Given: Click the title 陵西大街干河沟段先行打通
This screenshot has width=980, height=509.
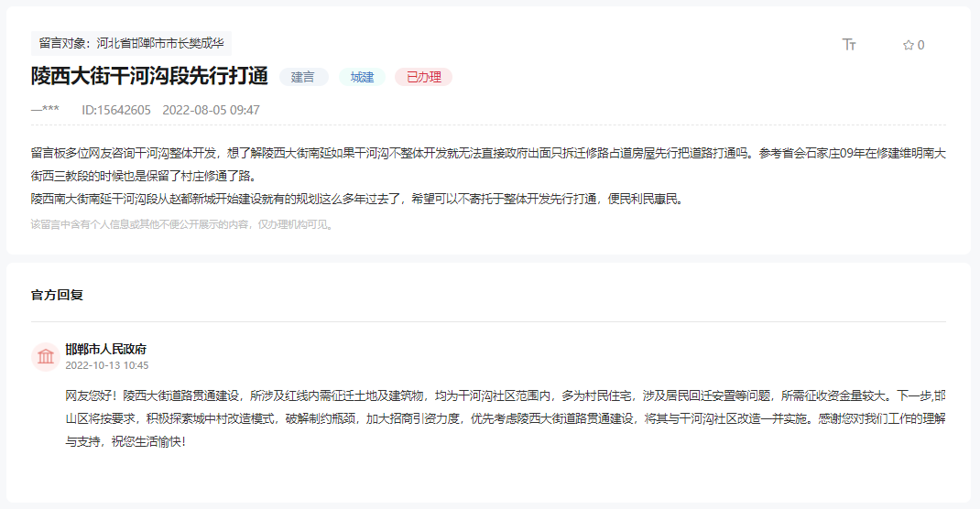Looking at the screenshot, I should tap(149, 76).
